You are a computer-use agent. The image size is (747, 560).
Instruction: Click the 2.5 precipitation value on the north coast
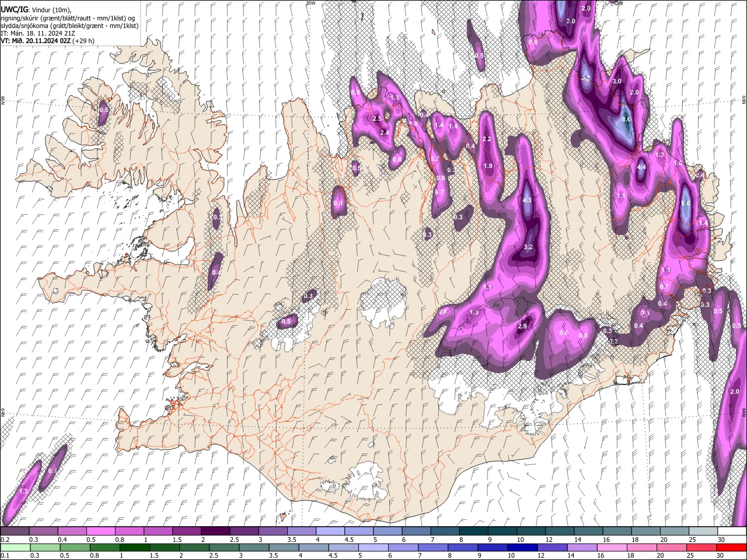click(377, 118)
